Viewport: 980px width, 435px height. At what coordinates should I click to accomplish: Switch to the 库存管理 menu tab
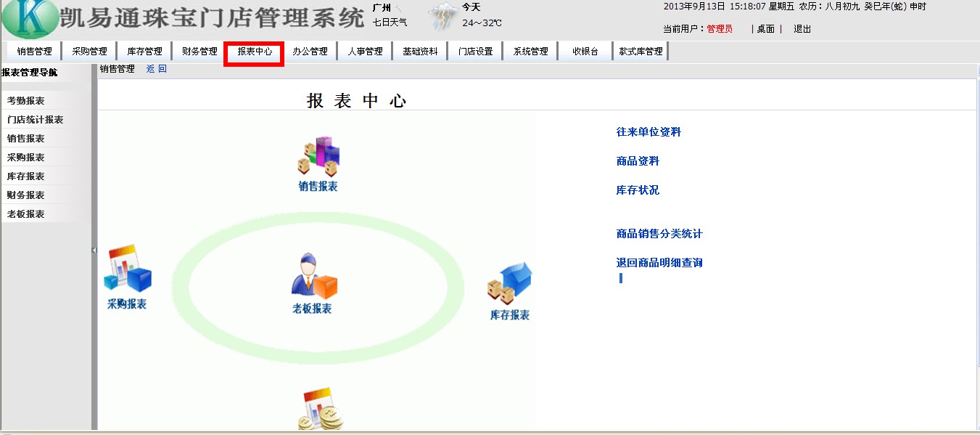coord(144,52)
